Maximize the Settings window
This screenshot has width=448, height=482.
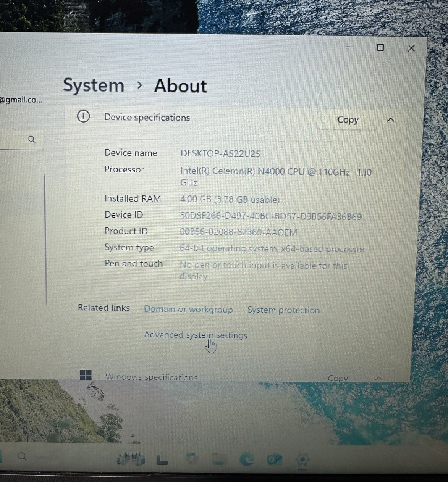pyautogui.click(x=380, y=48)
